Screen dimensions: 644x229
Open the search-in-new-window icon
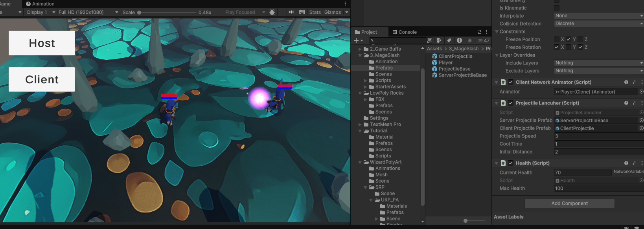(x=430, y=40)
